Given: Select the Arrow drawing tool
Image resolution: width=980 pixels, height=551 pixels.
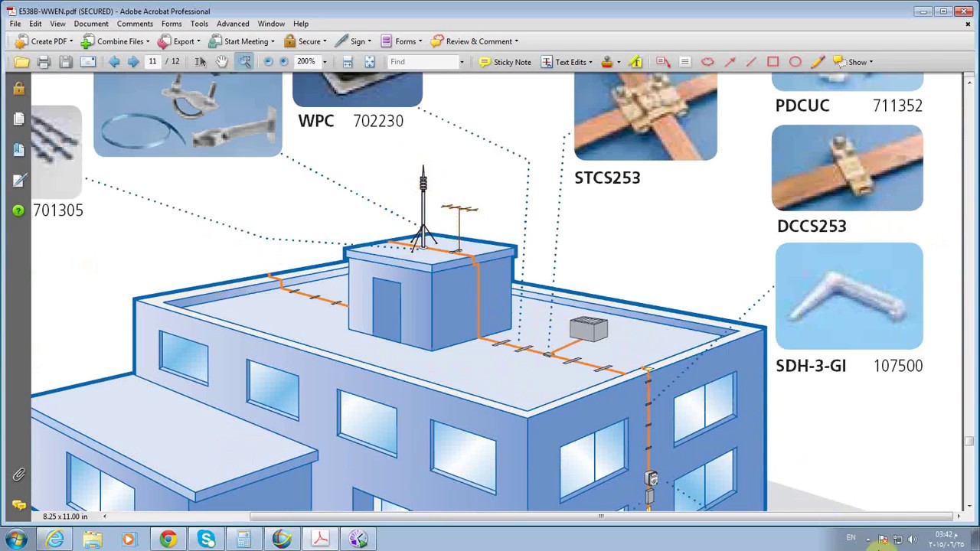Looking at the screenshot, I should [x=730, y=62].
